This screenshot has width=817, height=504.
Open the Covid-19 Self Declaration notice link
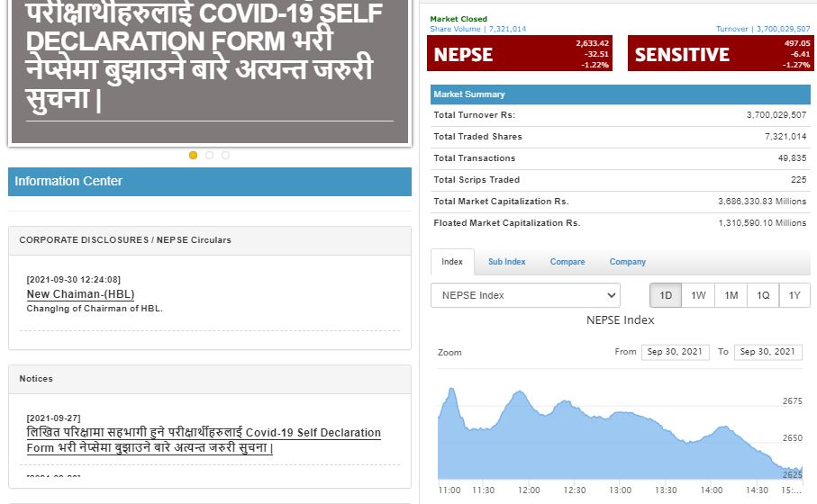pos(204,440)
